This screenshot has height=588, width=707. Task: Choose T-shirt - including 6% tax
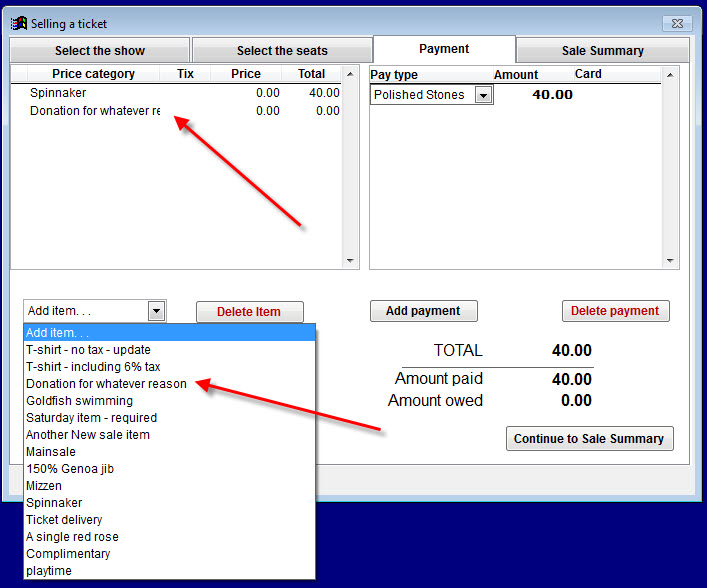(x=170, y=367)
